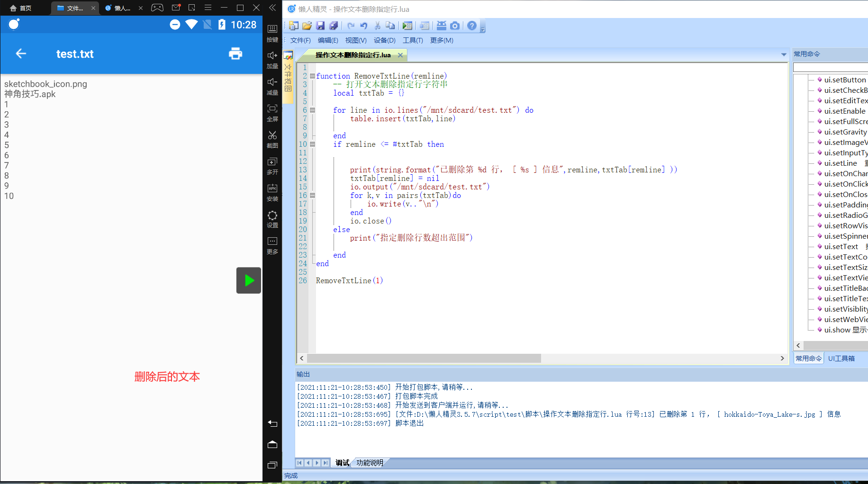This screenshot has height=484, width=868.
Task: Click the Undo arrow icon
Action: 364,26
